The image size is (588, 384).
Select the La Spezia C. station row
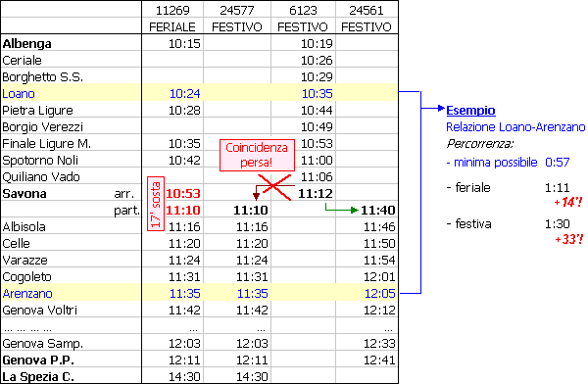coord(199,376)
